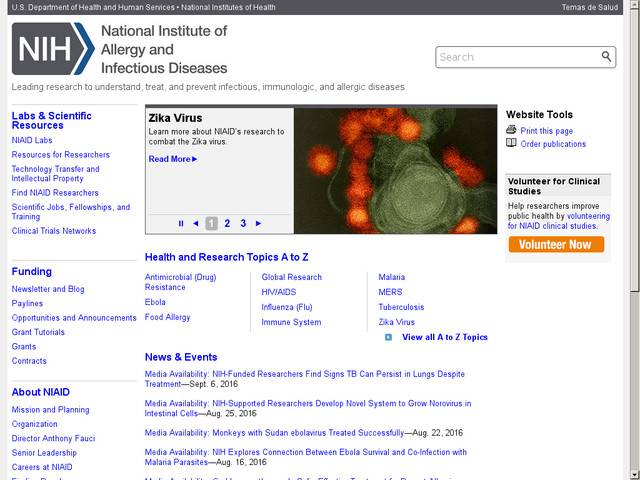Open Read More for Zika Virus

tap(173, 159)
